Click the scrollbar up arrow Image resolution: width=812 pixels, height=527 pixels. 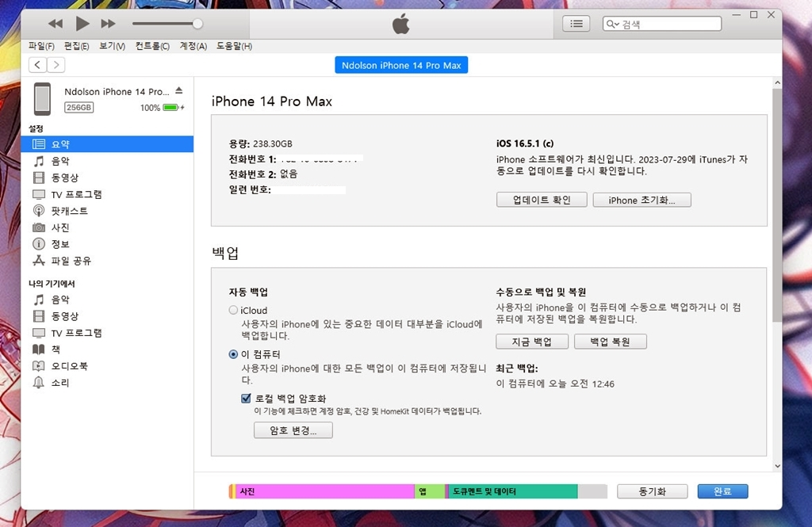pos(777,82)
